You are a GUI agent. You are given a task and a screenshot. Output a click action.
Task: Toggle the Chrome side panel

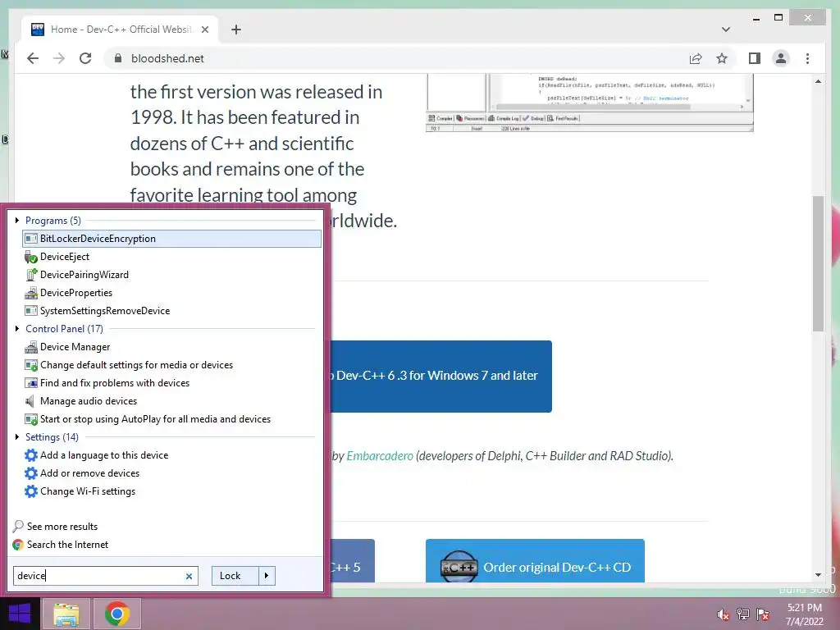[755, 58]
